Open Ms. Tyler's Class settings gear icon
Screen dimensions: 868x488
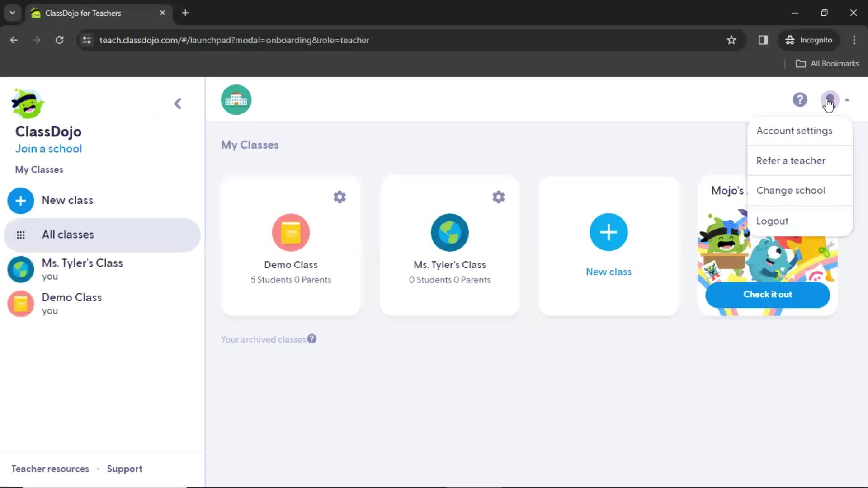point(498,197)
